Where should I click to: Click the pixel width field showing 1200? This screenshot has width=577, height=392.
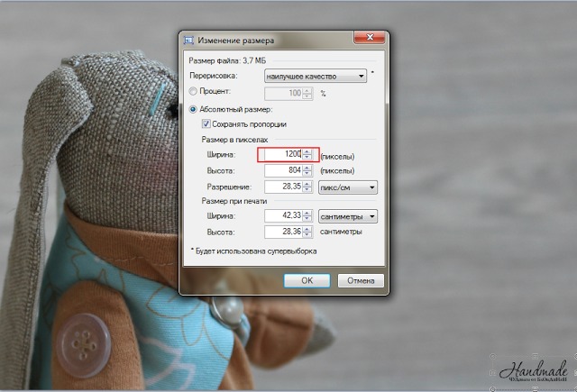[283, 155]
